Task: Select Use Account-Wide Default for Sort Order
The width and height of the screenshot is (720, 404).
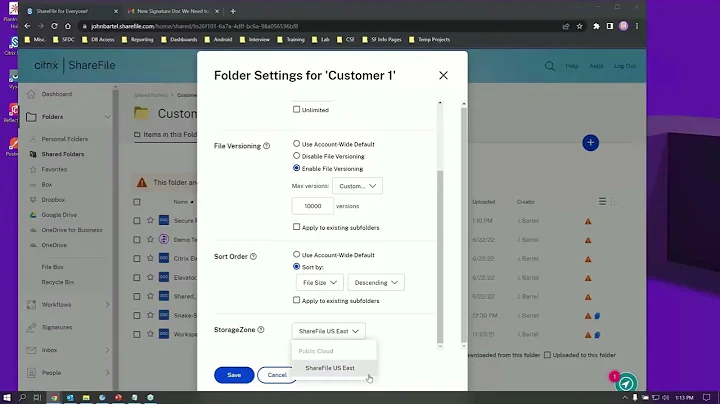Action: (296, 254)
